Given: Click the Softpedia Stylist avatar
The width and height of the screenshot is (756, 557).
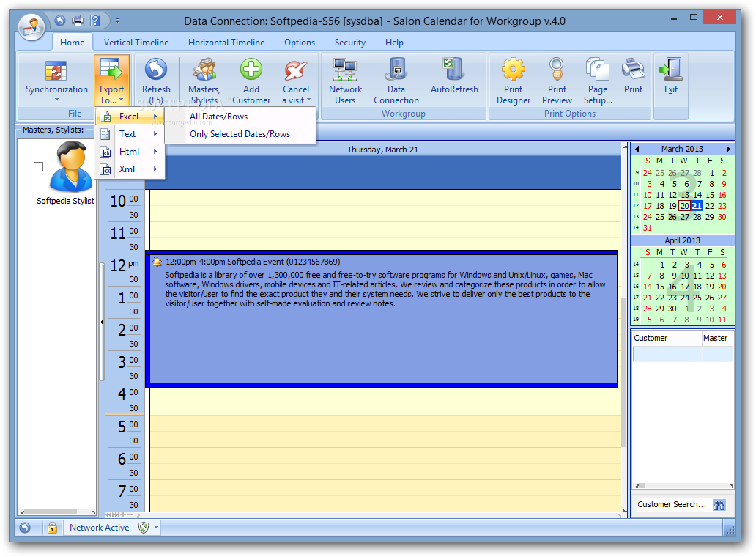Looking at the screenshot, I should coord(71,166).
